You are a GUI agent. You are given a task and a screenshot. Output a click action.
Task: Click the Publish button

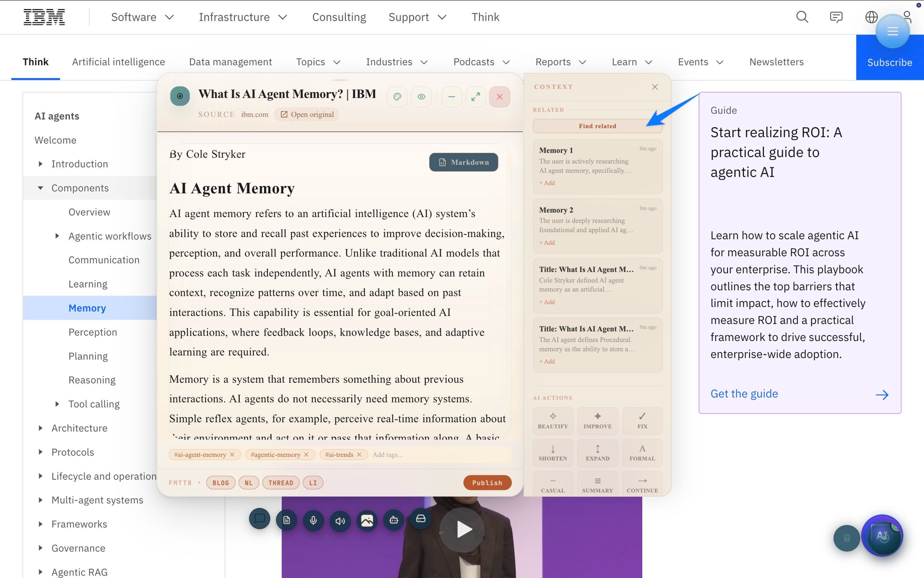point(487,483)
